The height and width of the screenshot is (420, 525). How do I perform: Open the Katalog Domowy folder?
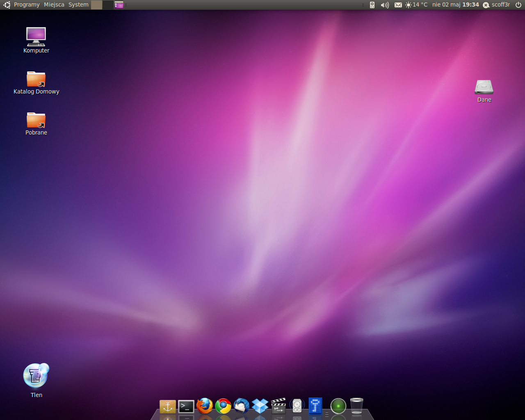36,83
